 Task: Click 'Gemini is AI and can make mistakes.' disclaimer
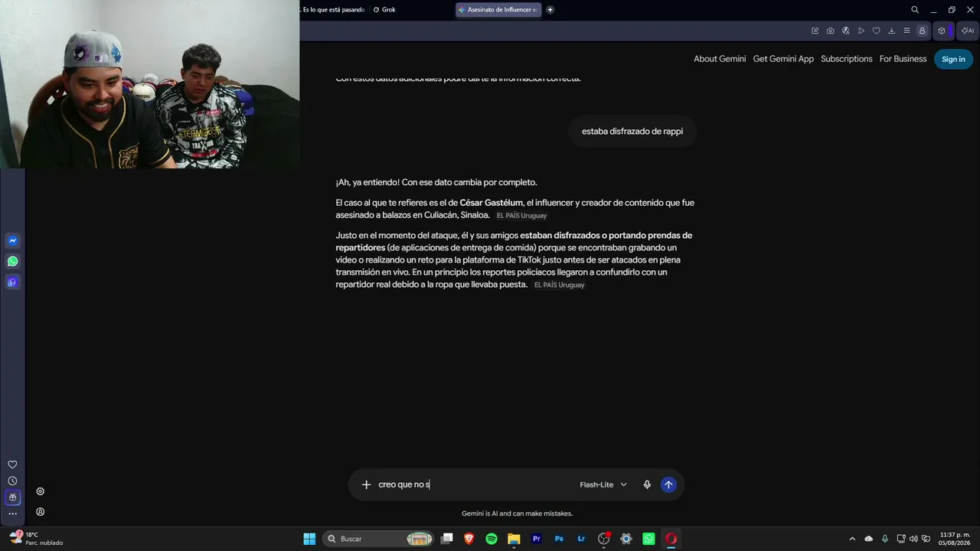(x=518, y=514)
